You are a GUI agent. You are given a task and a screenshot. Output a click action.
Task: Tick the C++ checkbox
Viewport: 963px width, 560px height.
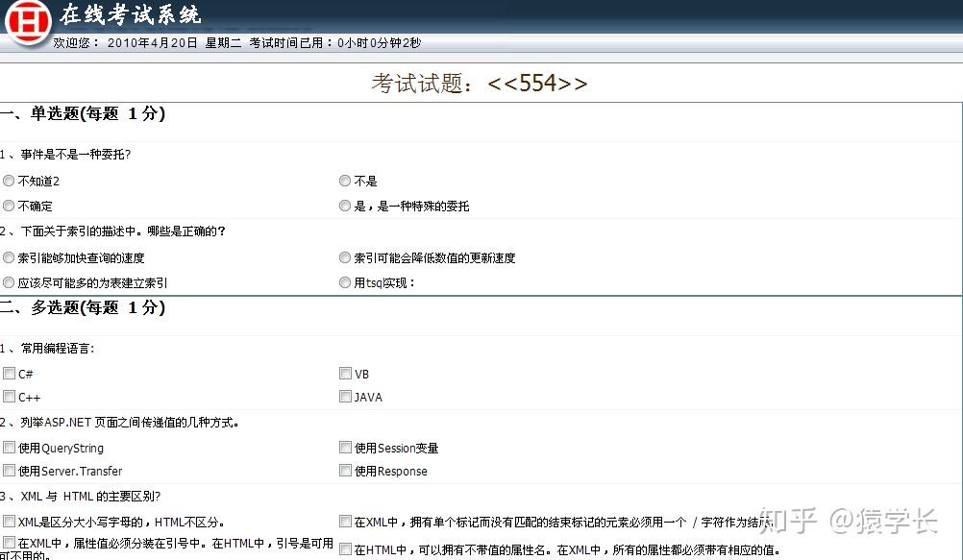pos(10,397)
